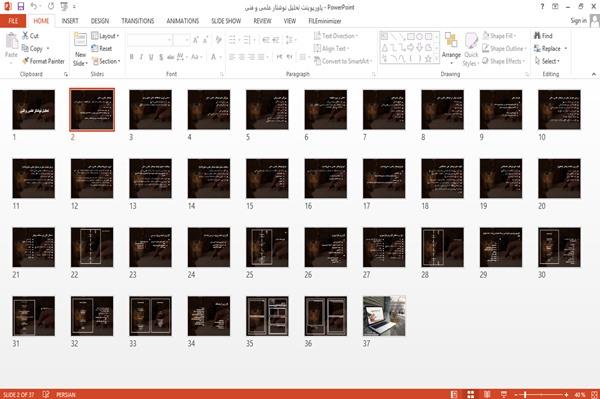Open the Layout dropdown
The image size is (600, 399).
point(105,36)
